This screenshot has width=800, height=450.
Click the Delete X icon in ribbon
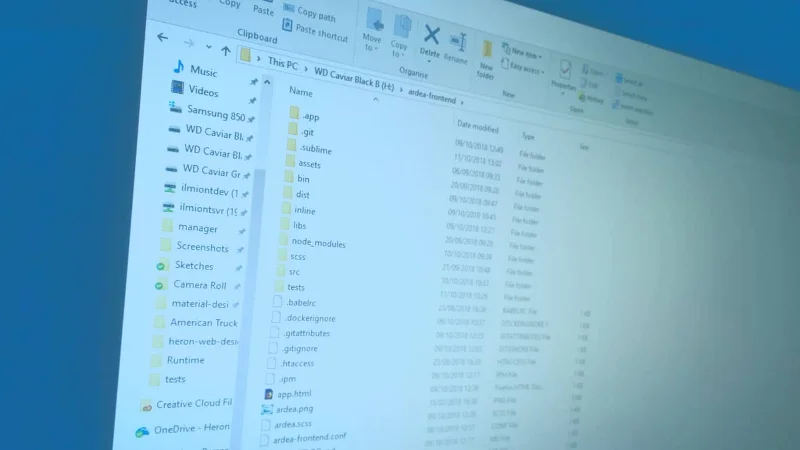431,35
